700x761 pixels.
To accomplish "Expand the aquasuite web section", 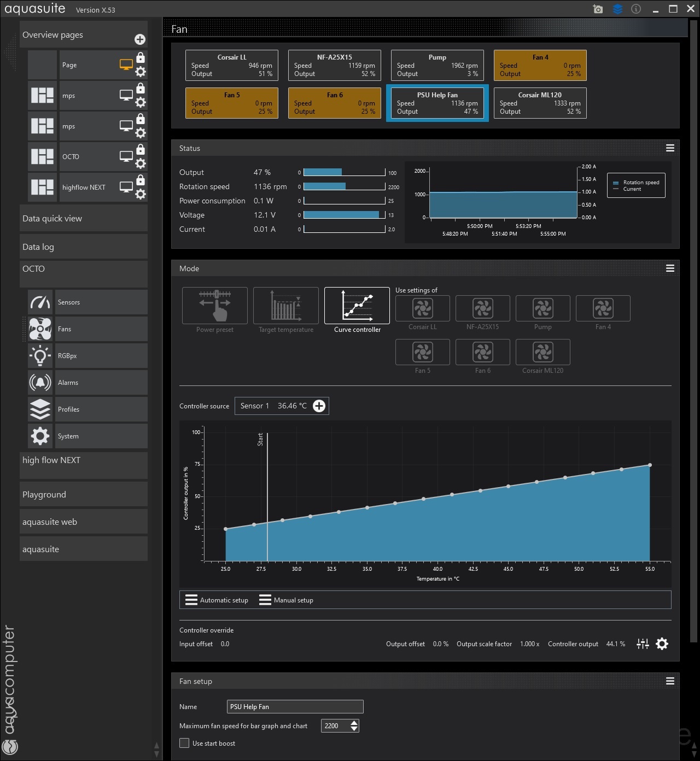I will click(x=84, y=522).
